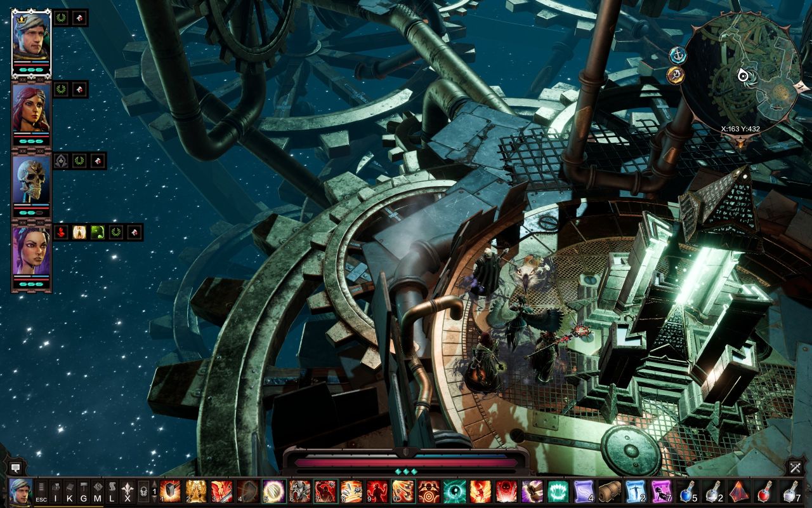Use the red sword skill in slot 3
The height and width of the screenshot is (508, 812).
(x=222, y=491)
